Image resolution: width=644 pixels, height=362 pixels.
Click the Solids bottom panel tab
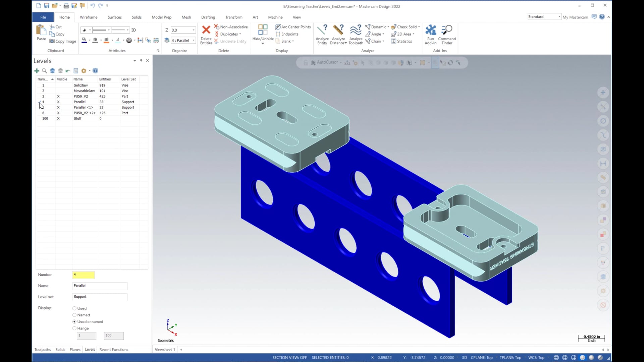(60, 349)
